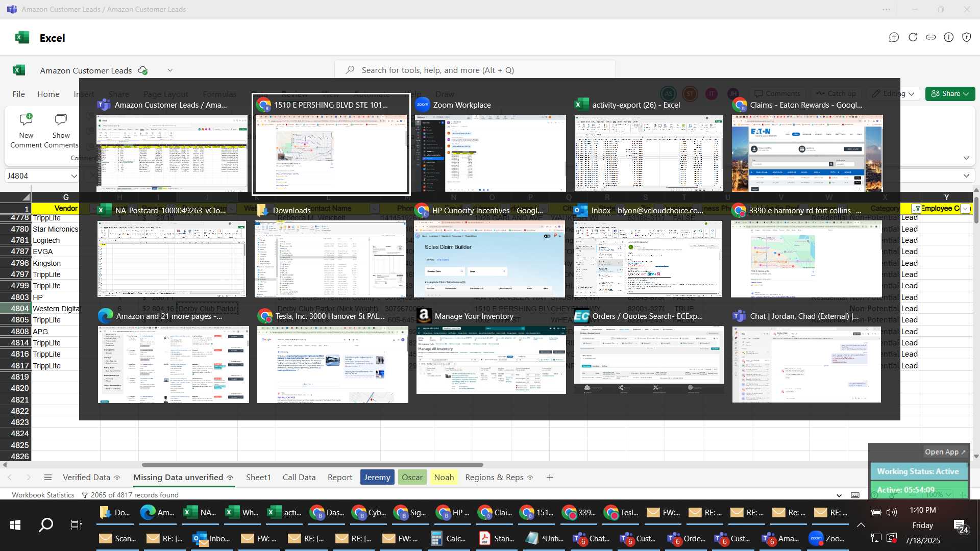The height and width of the screenshot is (551, 980).
Task: Expand status bar options chevron
Action: click(839, 495)
